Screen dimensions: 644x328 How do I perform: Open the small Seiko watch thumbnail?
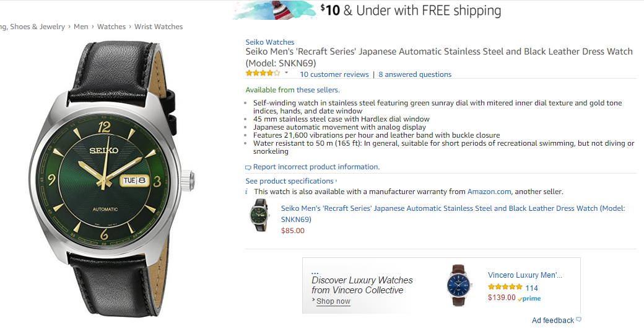[x=259, y=215]
